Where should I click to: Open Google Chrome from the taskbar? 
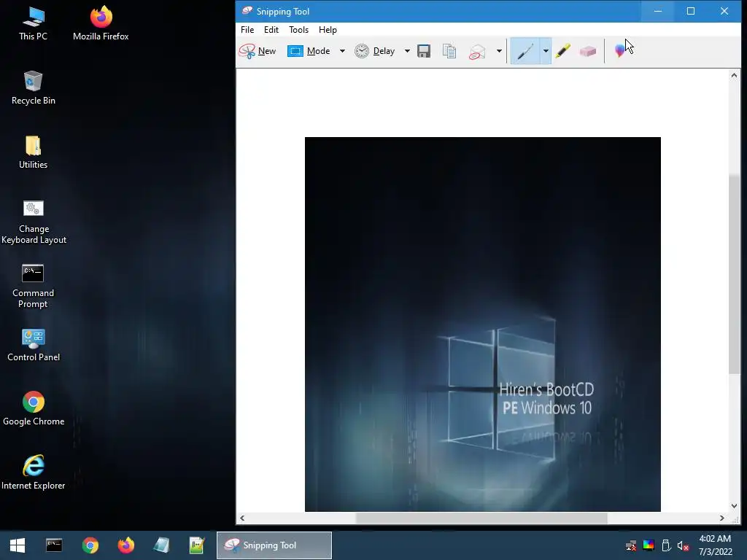point(90,545)
